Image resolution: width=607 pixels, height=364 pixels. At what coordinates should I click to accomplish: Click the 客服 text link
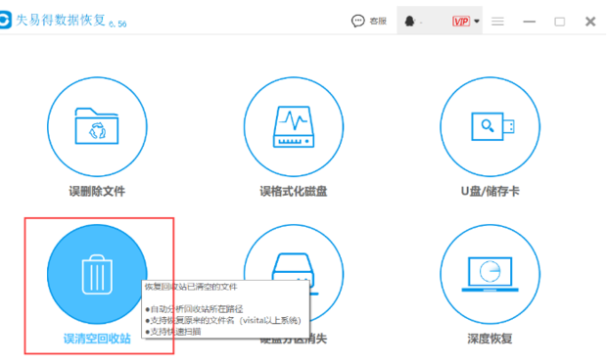(x=378, y=22)
